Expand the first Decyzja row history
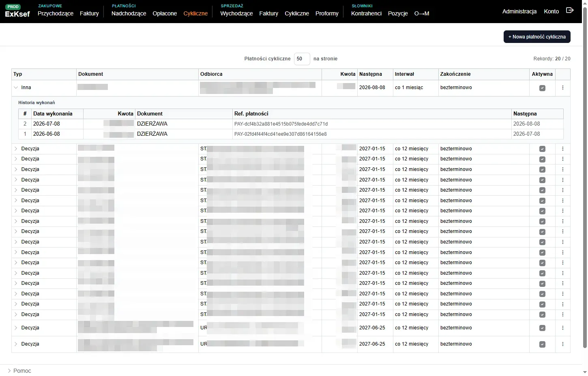Screen dimensions: 588x376 [x=16, y=149]
